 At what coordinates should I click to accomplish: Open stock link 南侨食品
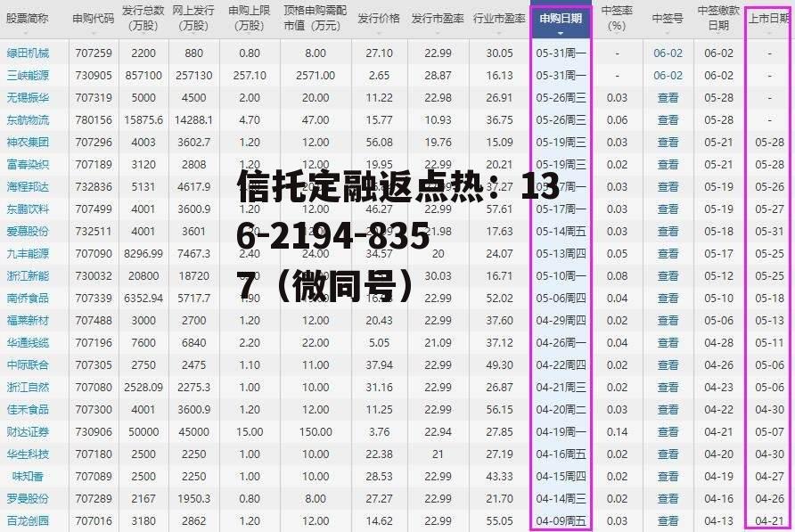[28, 299]
